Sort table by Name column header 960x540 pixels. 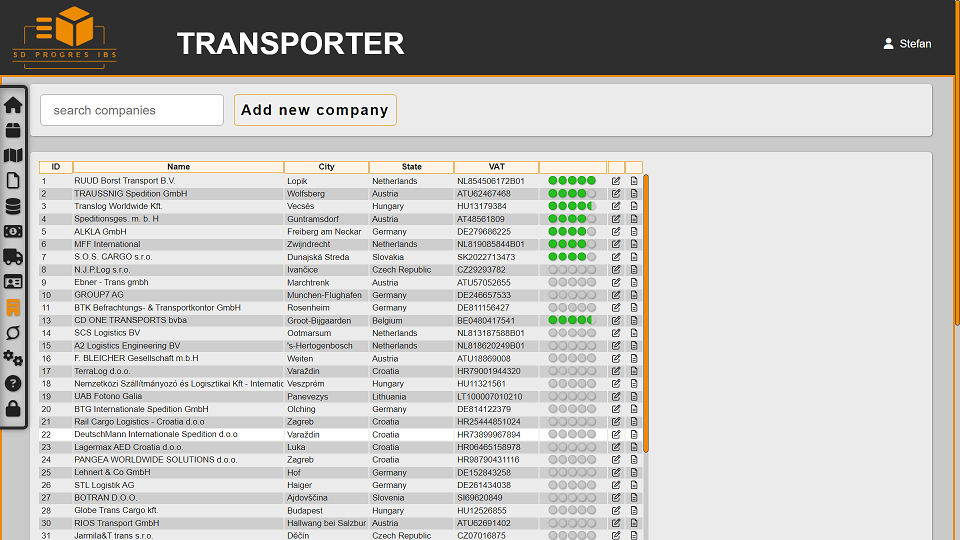click(178, 167)
